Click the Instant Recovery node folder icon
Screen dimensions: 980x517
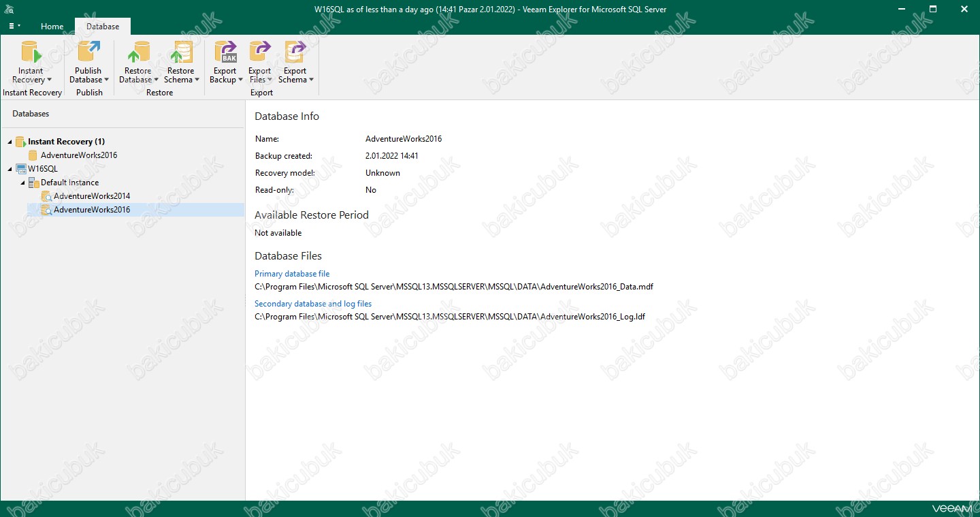point(20,142)
